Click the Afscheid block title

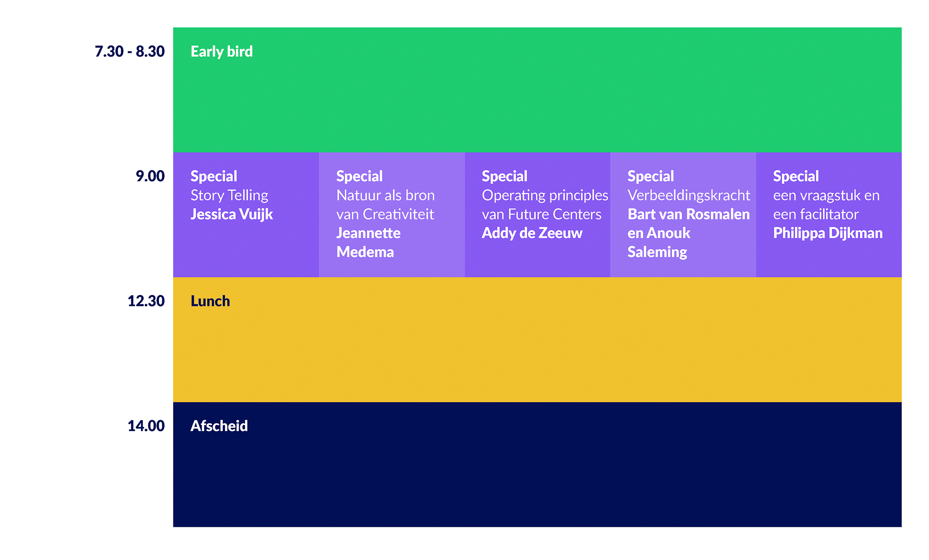tap(219, 426)
